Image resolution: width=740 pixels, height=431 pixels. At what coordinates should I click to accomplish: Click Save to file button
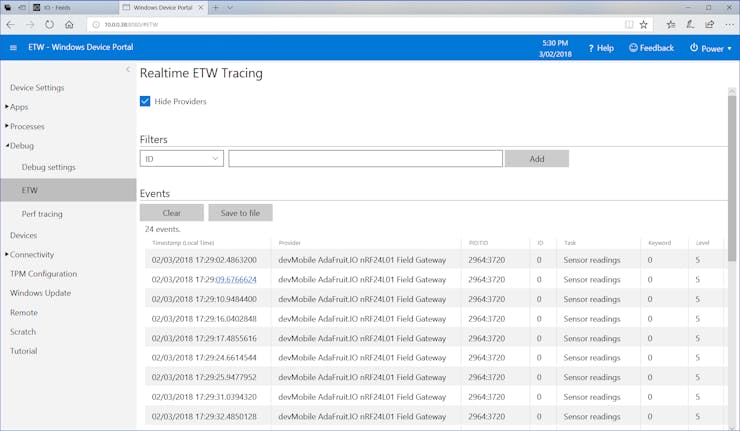pyautogui.click(x=240, y=213)
